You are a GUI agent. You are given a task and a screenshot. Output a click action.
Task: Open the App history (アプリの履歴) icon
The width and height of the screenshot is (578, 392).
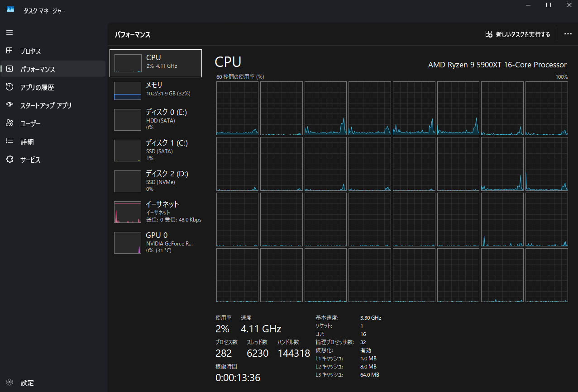click(10, 87)
